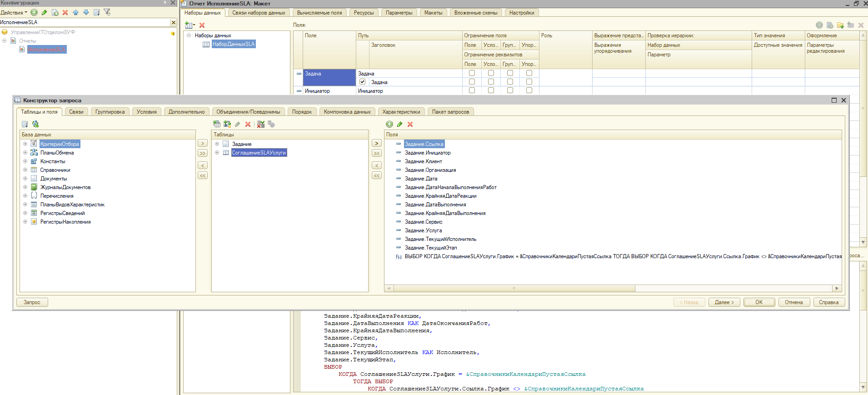Image resolution: width=868 pixels, height=395 pixels.
Task: Click the add data set icon under Наборы данных tab
Action: 189,25
